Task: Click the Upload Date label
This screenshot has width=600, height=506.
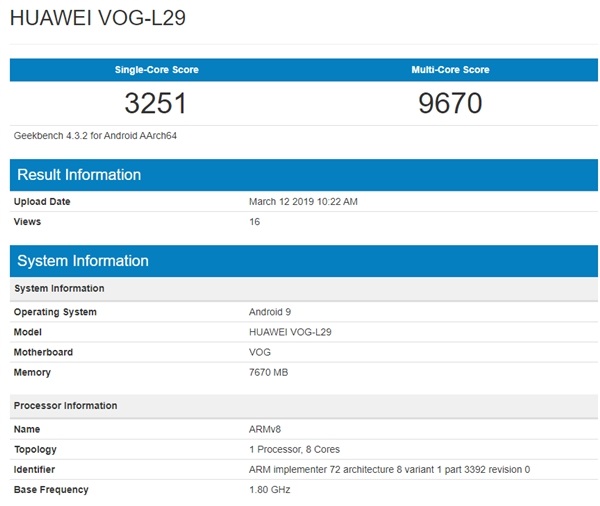Action: coord(42,202)
